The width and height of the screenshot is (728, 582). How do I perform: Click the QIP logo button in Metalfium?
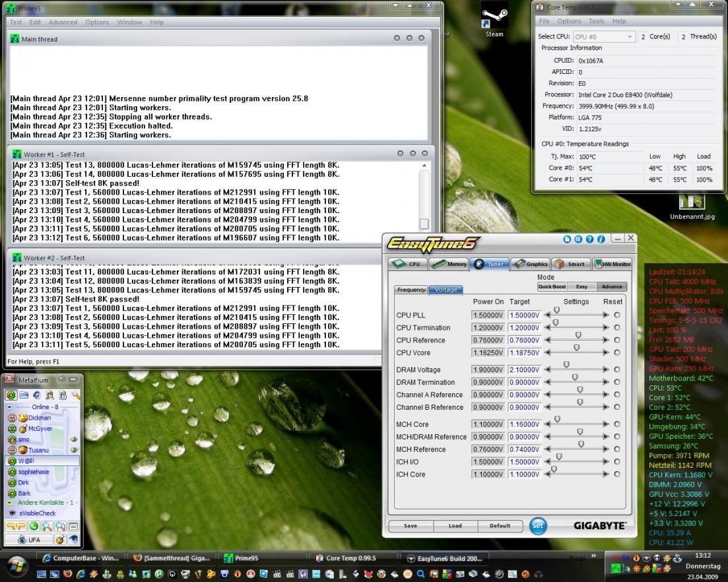(x=15, y=526)
